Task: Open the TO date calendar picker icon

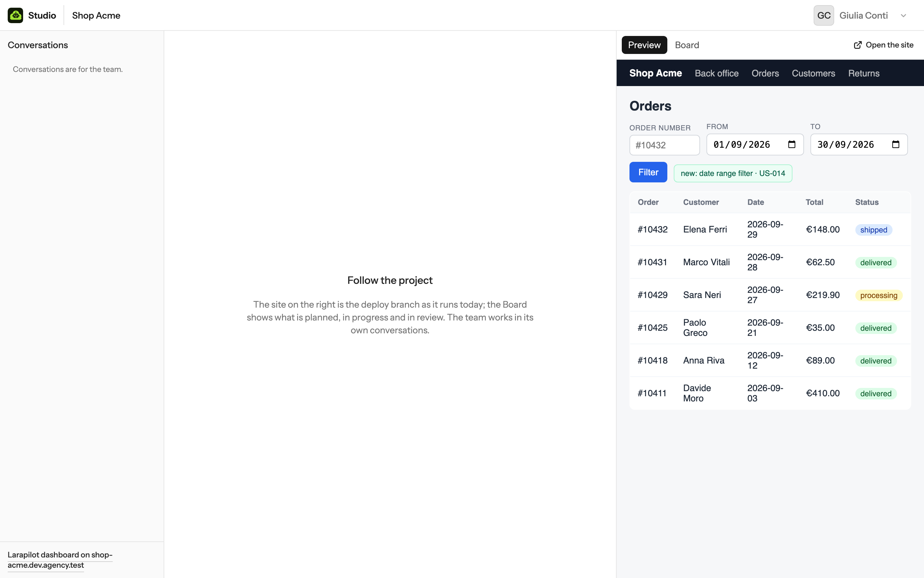Action: click(x=895, y=144)
